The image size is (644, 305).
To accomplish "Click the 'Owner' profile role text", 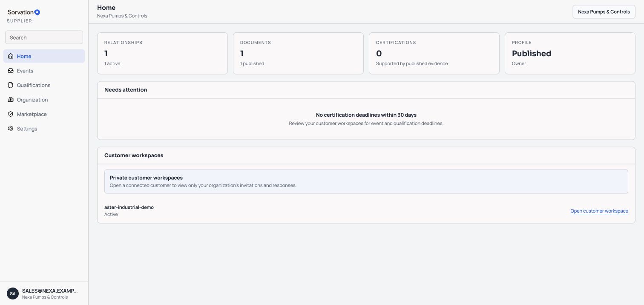I will tap(519, 63).
